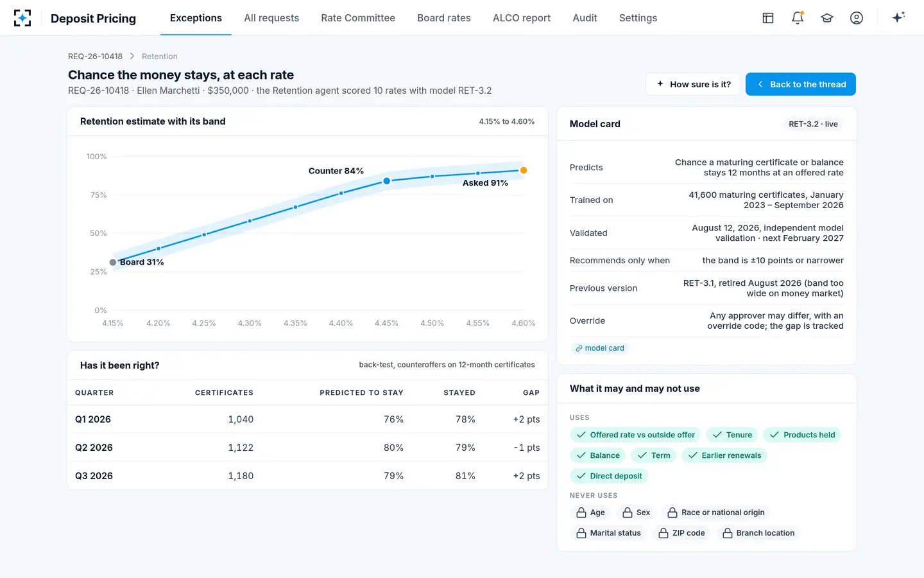Click the Predicted to stay column header
This screenshot has width=924, height=578.
[x=361, y=392]
